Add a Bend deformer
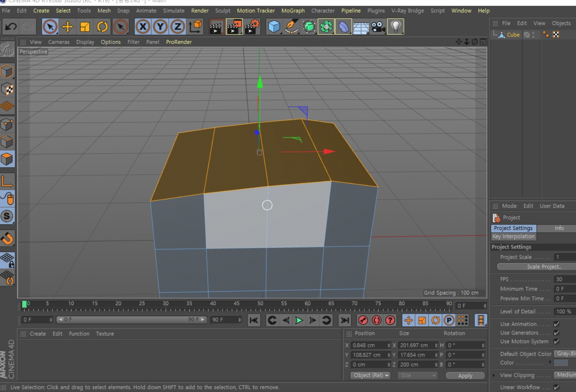The image size is (576, 392). (x=343, y=27)
